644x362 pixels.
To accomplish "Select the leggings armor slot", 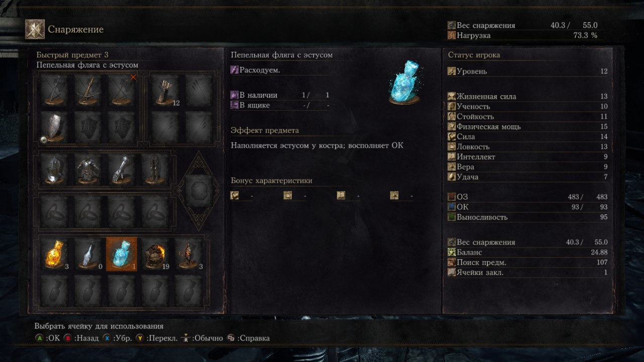I will pyautogui.click(x=154, y=170).
